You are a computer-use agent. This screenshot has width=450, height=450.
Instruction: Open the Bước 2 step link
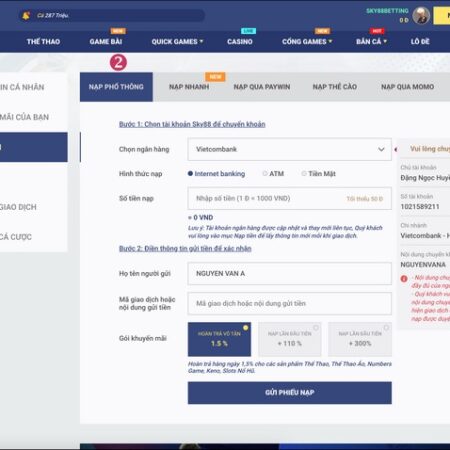point(185,248)
